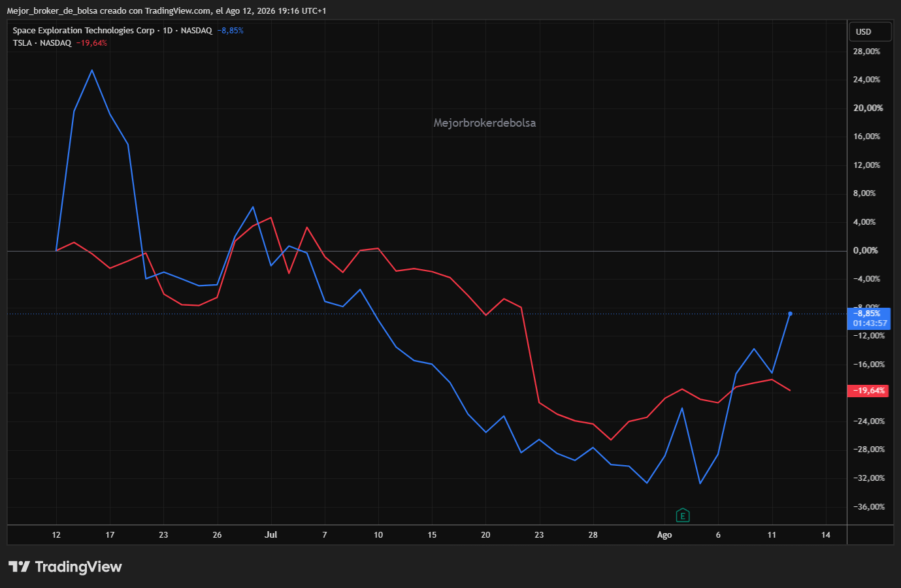Click the −36,00% price scale label

(x=869, y=507)
